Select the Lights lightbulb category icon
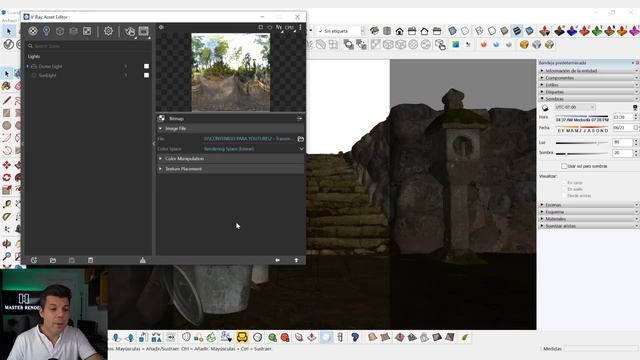 47,31
